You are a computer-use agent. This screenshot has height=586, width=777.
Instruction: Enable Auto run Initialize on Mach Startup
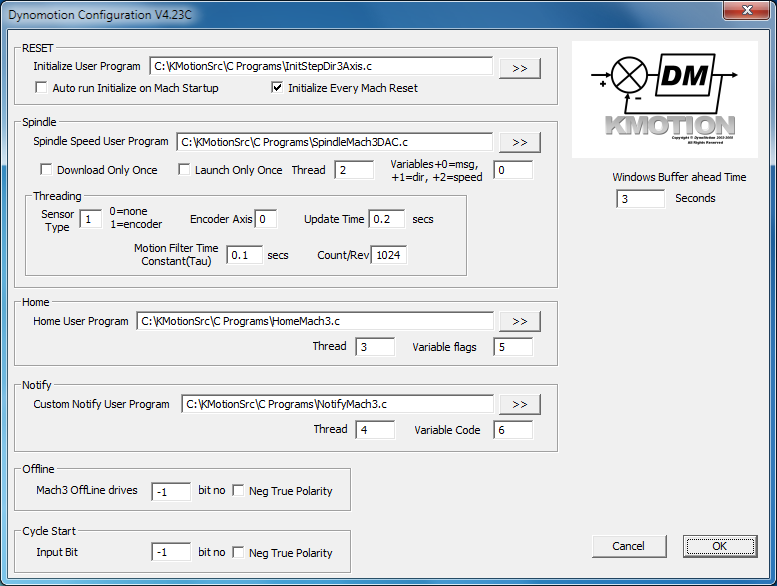point(42,88)
